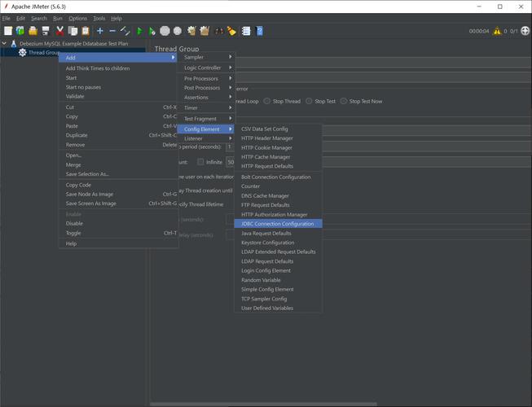
Task: Click the remote engines icon at toolbar end
Action: (525, 31)
